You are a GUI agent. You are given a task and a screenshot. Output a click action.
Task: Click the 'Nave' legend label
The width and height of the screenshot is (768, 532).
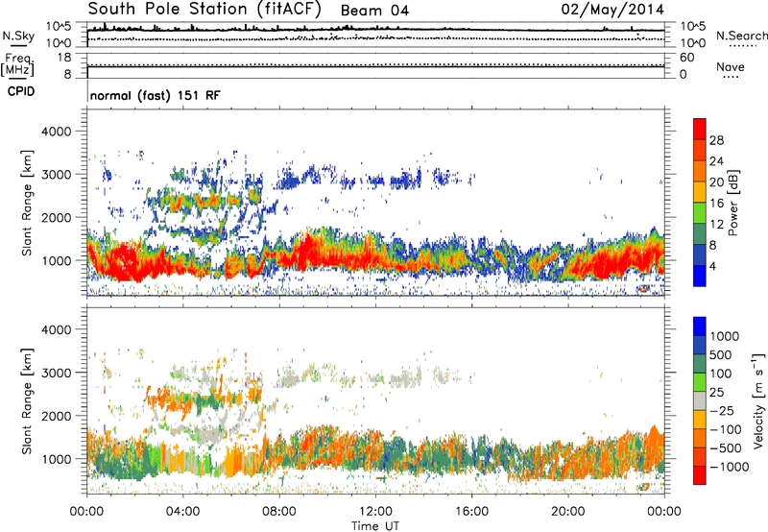pyautogui.click(x=731, y=66)
